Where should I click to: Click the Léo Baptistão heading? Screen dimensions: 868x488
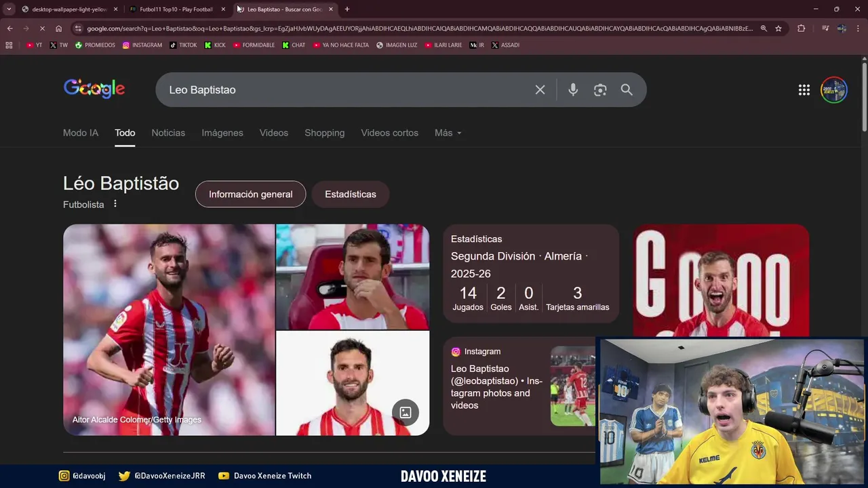coord(121,183)
